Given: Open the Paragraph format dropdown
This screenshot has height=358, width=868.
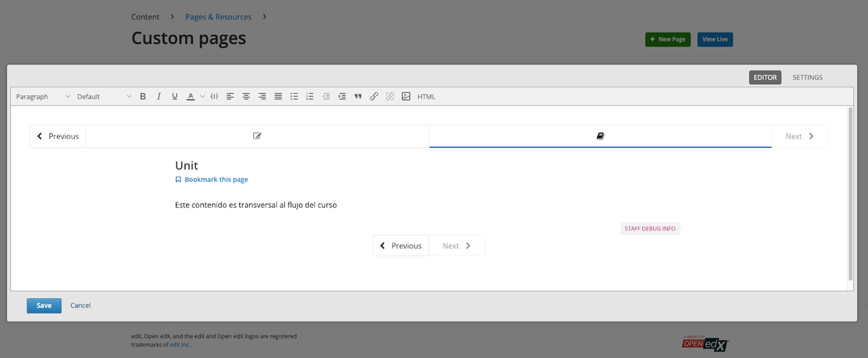Looking at the screenshot, I should point(37,96).
